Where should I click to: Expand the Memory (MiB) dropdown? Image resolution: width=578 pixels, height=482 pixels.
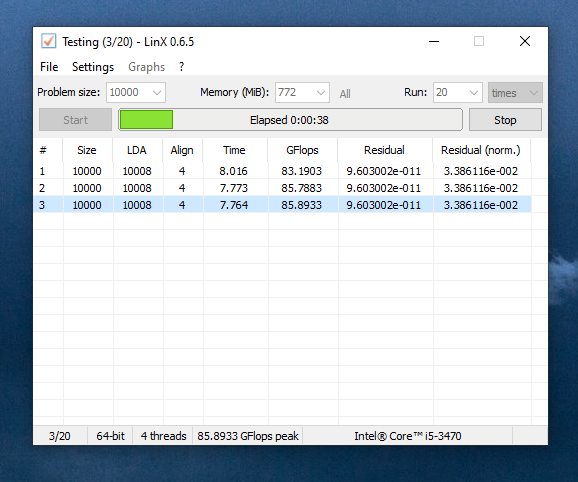tap(302, 92)
